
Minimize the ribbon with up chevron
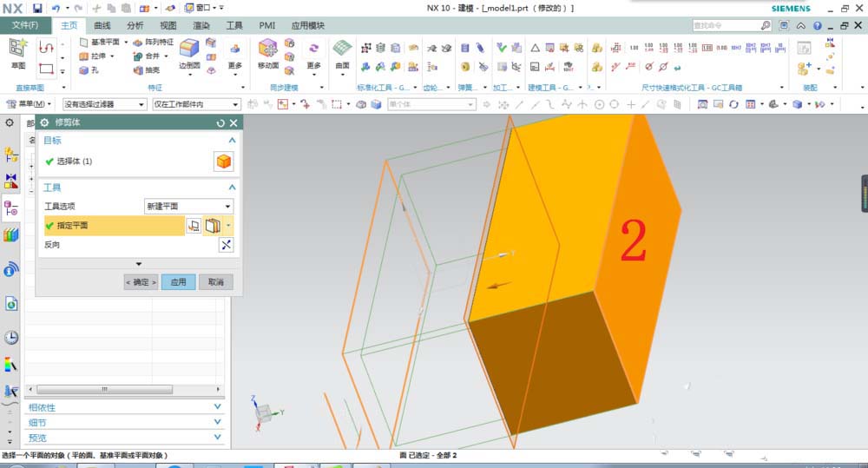click(800, 25)
